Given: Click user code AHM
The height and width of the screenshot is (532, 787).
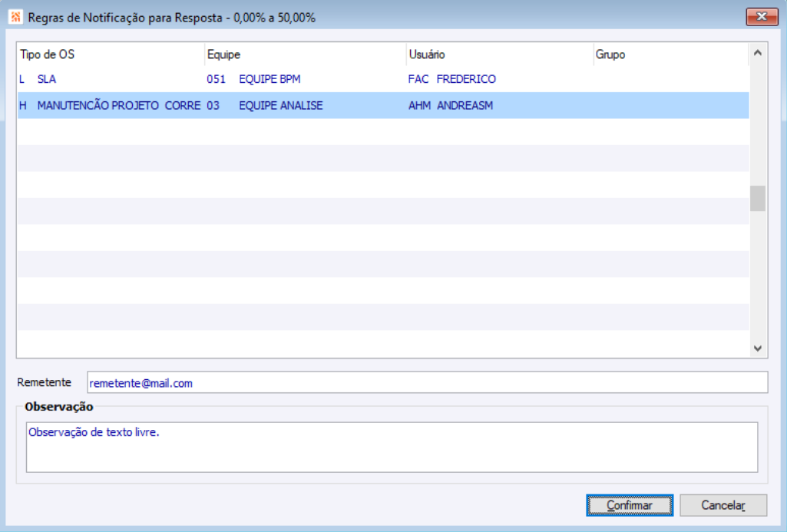Looking at the screenshot, I should (x=419, y=105).
